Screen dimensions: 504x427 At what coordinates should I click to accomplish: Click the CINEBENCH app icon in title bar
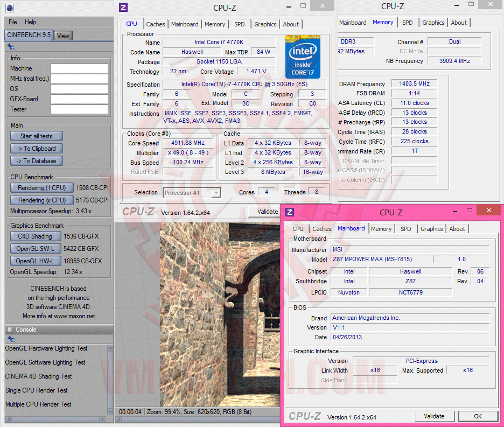pos(10,8)
